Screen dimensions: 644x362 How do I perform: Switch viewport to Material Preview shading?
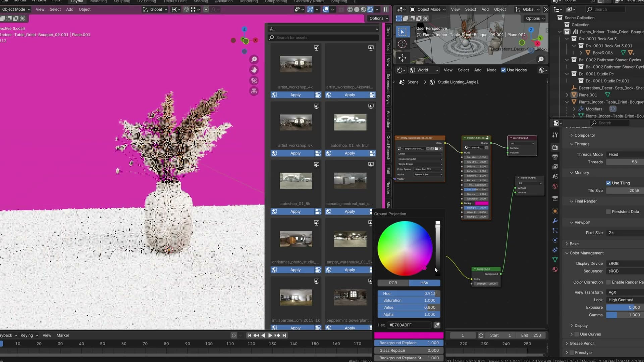click(x=363, y=9)
